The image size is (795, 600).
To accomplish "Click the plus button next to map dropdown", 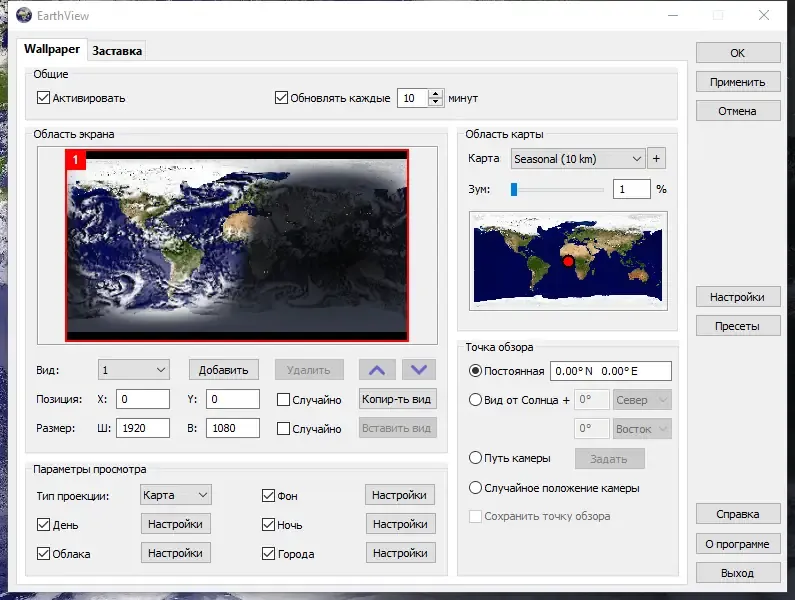I will pyautogui.click(x=657, y=158).
